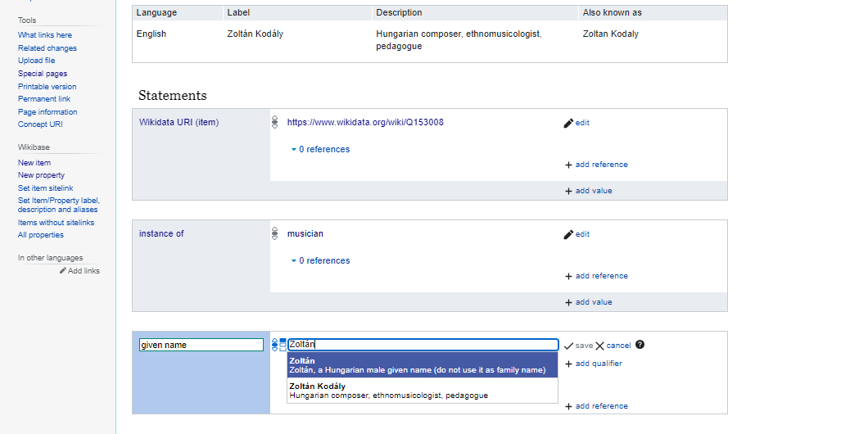Click the pencil edit icon for Wikidata URI
The width and height of the screenshot is (868, 434).
pos(569,123)
